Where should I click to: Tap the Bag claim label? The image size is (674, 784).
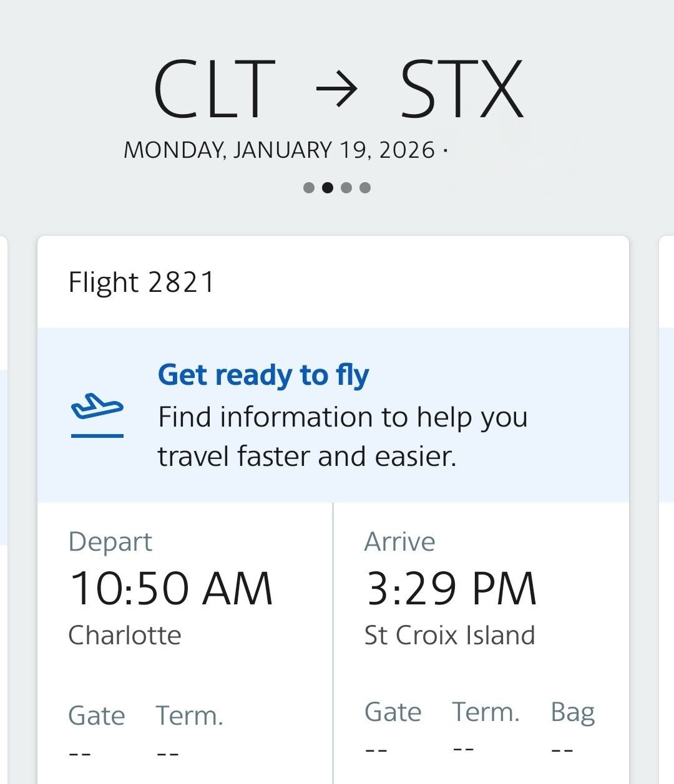pos(572,712)
